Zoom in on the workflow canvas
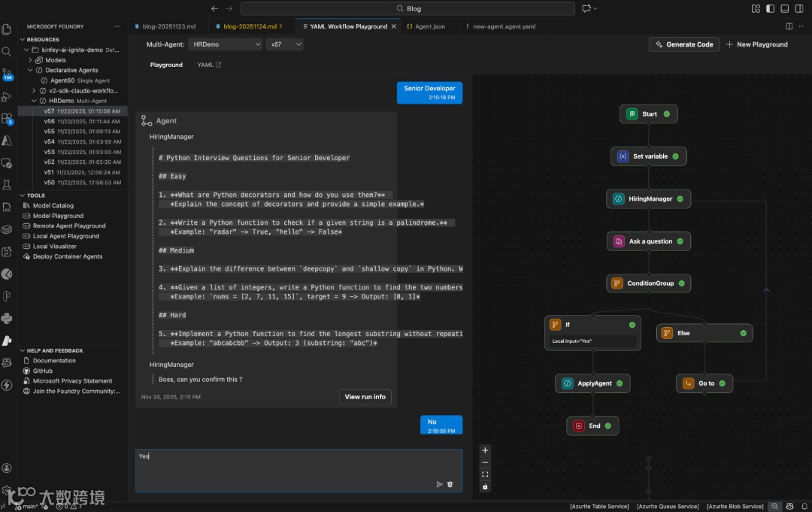The width and height of the screenshot is (812, 512). (x=485, y=450)
